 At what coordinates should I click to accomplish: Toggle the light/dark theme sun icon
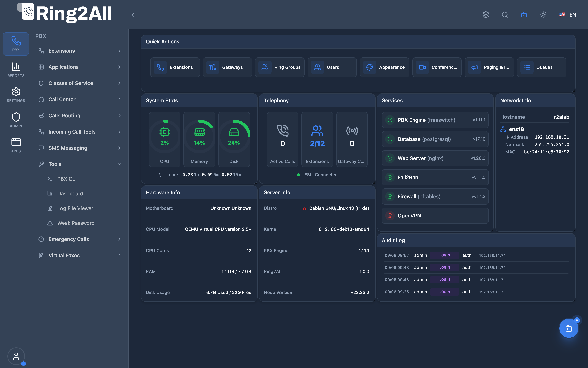(x=543, y=15)
